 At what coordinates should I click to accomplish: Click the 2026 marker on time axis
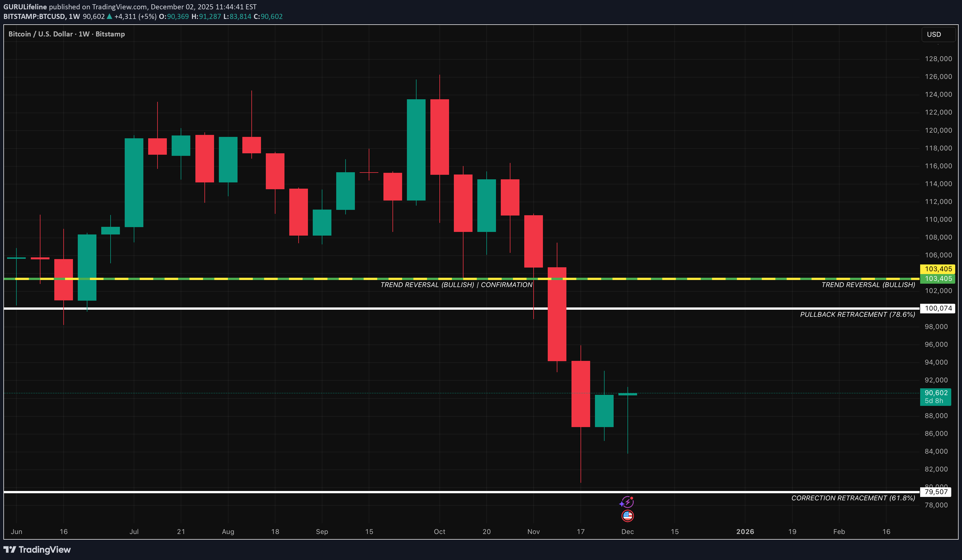point(745,531)
